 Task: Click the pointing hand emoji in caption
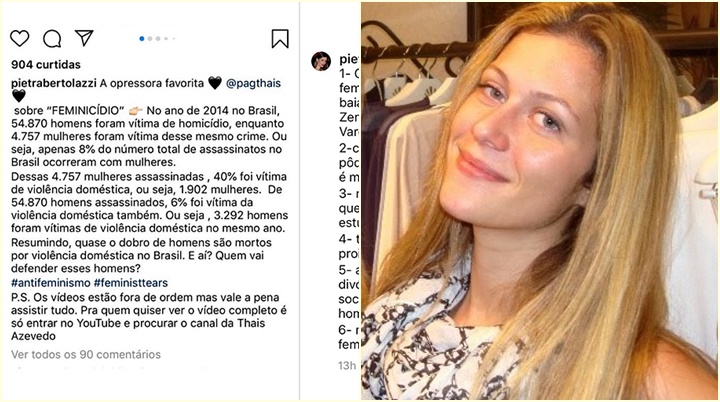click(x=135, y=111)
